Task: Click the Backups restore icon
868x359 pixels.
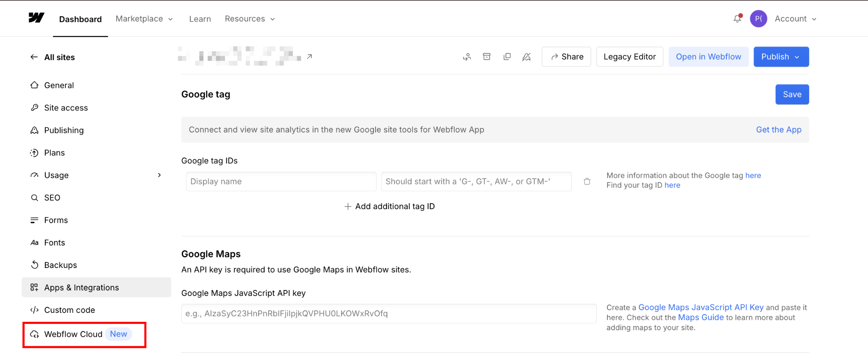Action: [34, 265]
